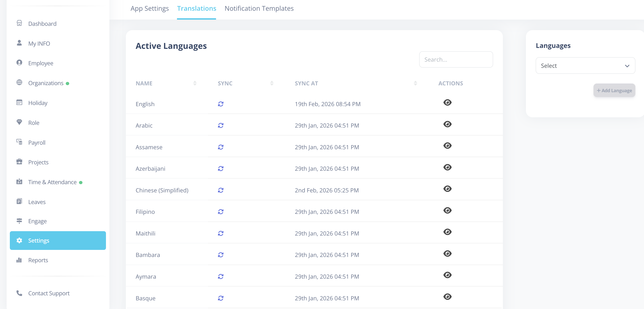Click the Organizations globe icon
Viewport: 644px width, 309px height.
pos(19,82)
